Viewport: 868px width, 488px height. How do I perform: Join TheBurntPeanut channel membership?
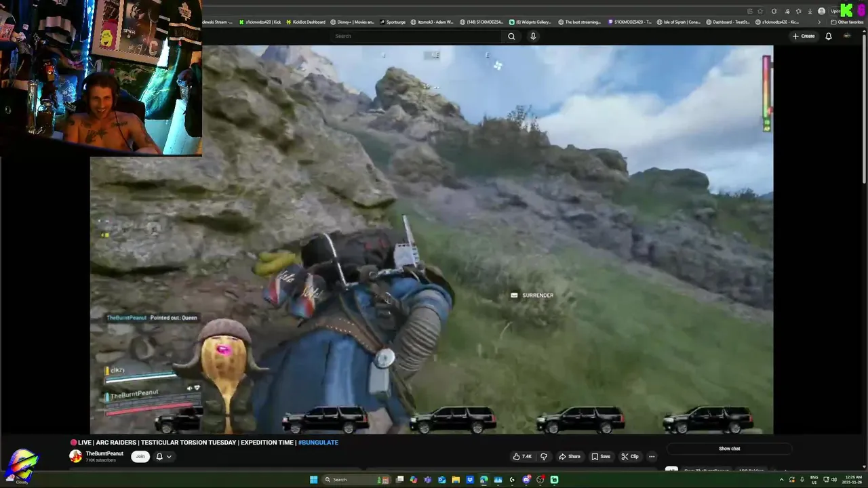click(140, 456)
